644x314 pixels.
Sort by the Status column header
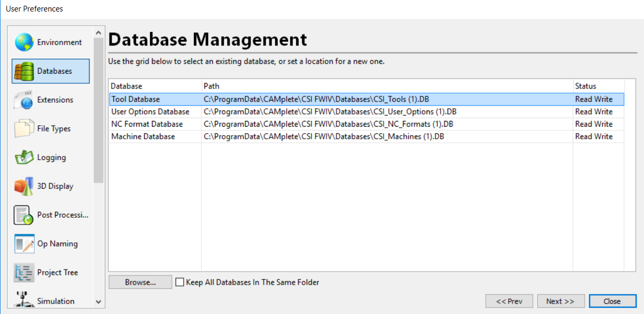(x=586, y=86)
